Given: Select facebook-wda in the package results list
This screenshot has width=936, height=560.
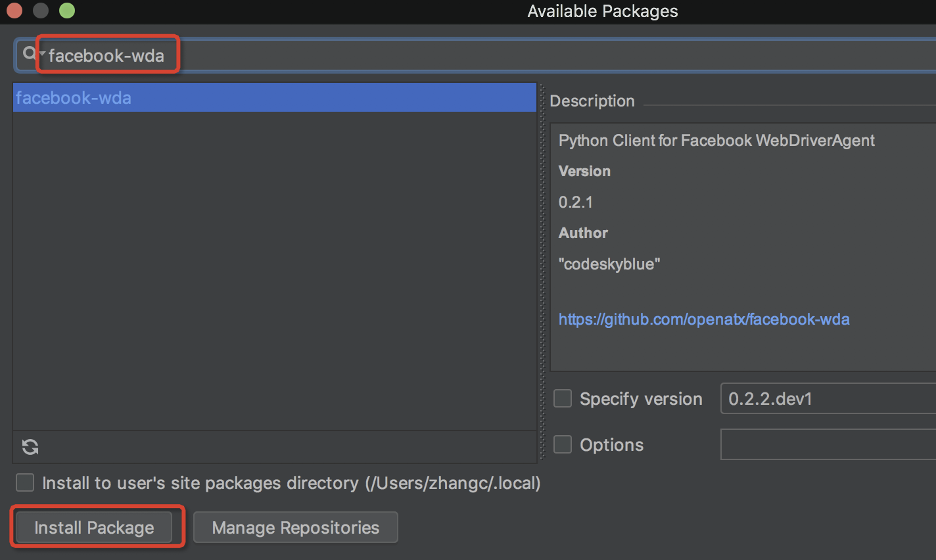Looking at the screenshot, I should click(x=74, y=98).
